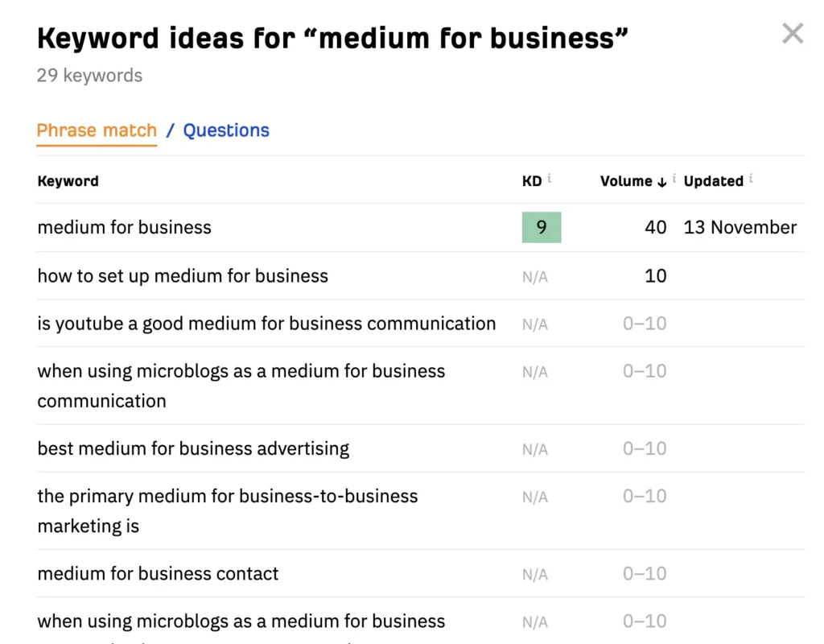Switch to the Questions tab

225,130
